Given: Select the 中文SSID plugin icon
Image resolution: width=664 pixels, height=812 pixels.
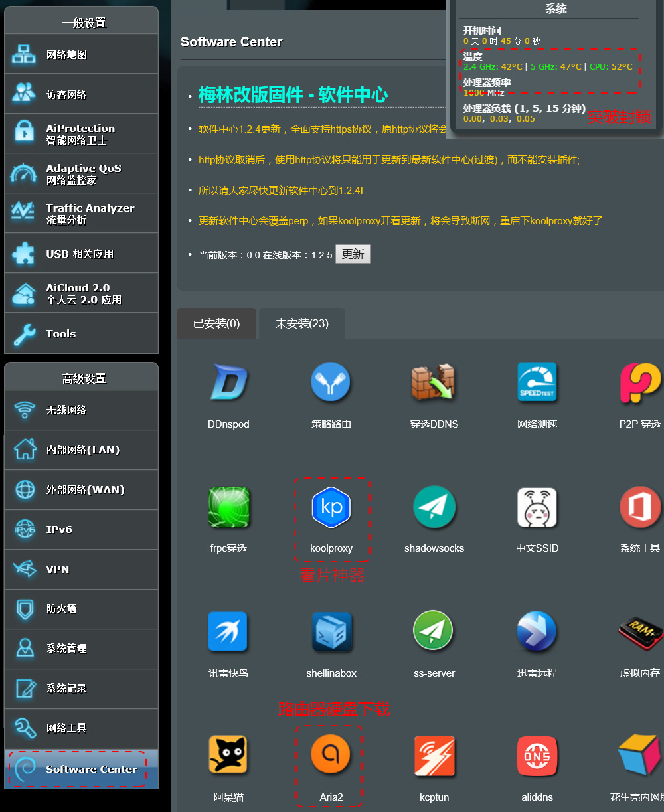Looking at the screenshot, I should click(x=537, y=507).
